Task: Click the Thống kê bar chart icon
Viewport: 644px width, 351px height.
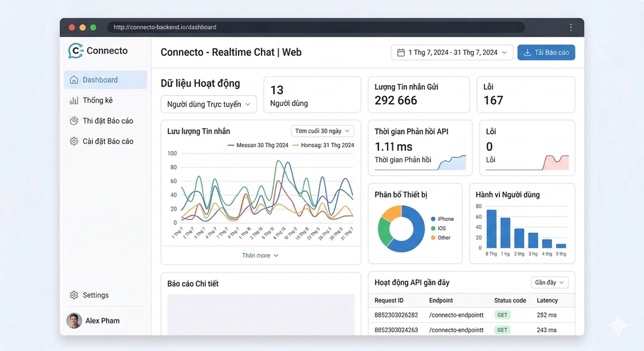Action: pyautogui.click(x=74, y=101)
